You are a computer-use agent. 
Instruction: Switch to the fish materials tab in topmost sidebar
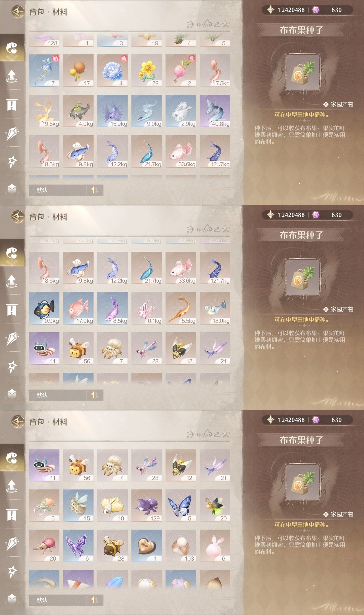(x=12, y=48)
